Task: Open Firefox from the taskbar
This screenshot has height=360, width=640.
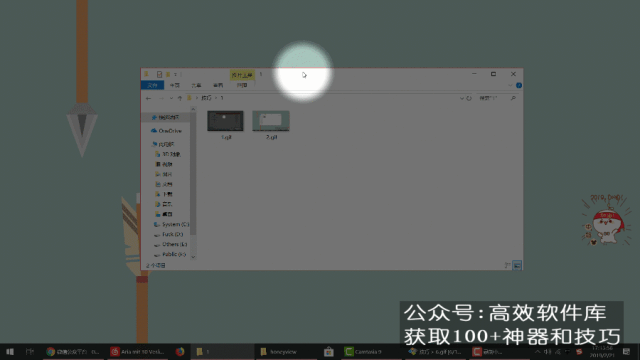Action: pos(180,351)
